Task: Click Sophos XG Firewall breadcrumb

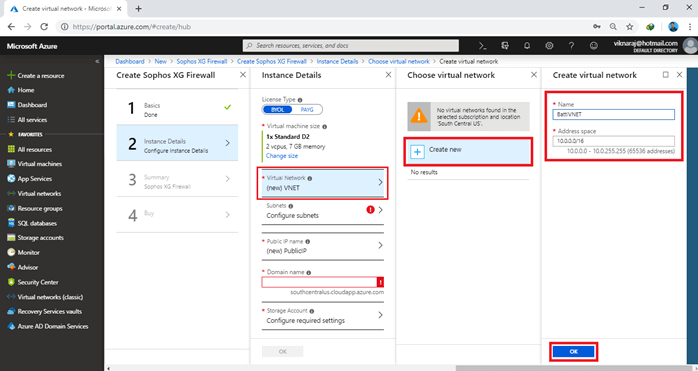Action: pyautogui.click(x=202, y=61)
